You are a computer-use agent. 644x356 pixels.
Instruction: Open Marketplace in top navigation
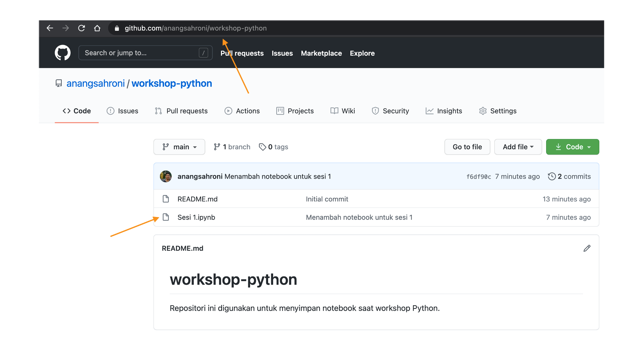pos(321,53)
